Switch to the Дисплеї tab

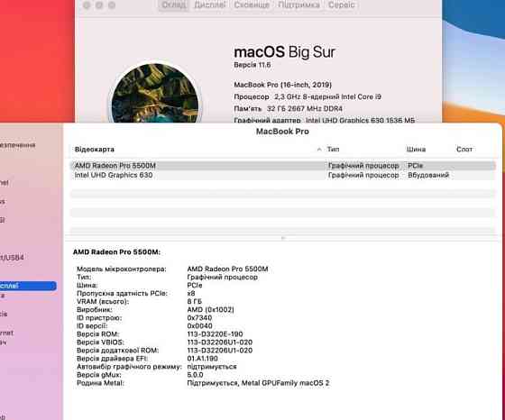click(209, 5)
